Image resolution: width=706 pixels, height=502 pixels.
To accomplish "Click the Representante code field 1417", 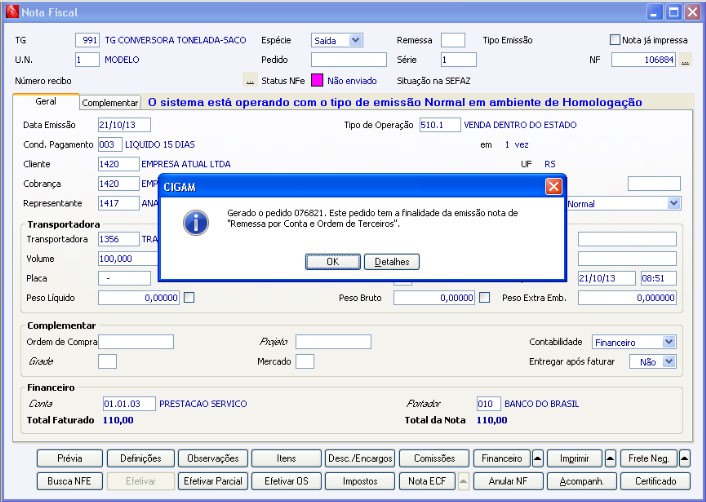I will point(119,203).
